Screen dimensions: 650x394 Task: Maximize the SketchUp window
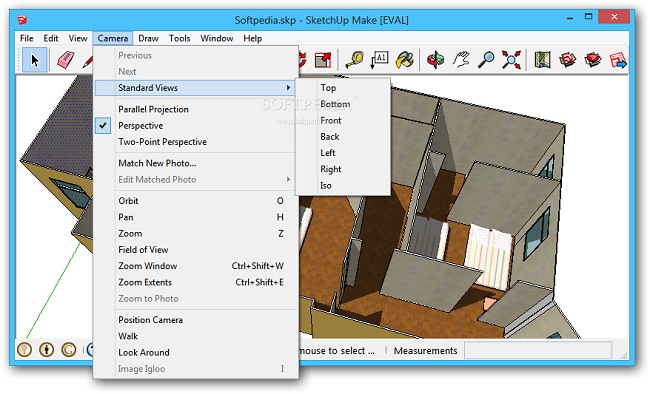pyautogui.click(x=589, y=17)
